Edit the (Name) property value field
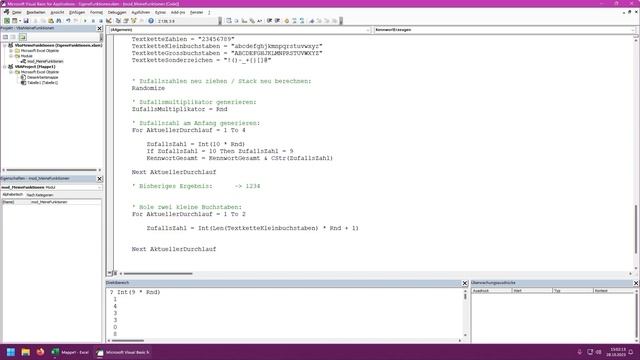This screenshot has height=360, width=640. point(66,202)
